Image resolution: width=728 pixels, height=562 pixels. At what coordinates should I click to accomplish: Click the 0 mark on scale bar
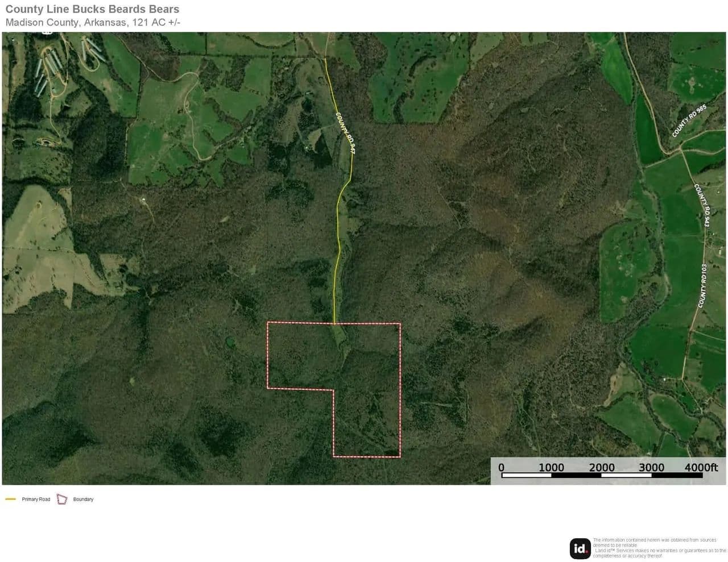(x=501, y=468)
